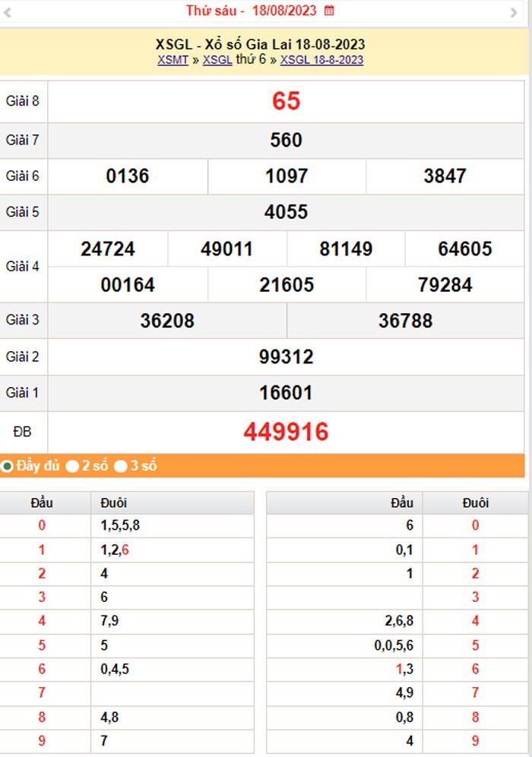Click Giải 4 number 79284
Viewport: 532px width, 757px height.
click(x=445, y=285)
